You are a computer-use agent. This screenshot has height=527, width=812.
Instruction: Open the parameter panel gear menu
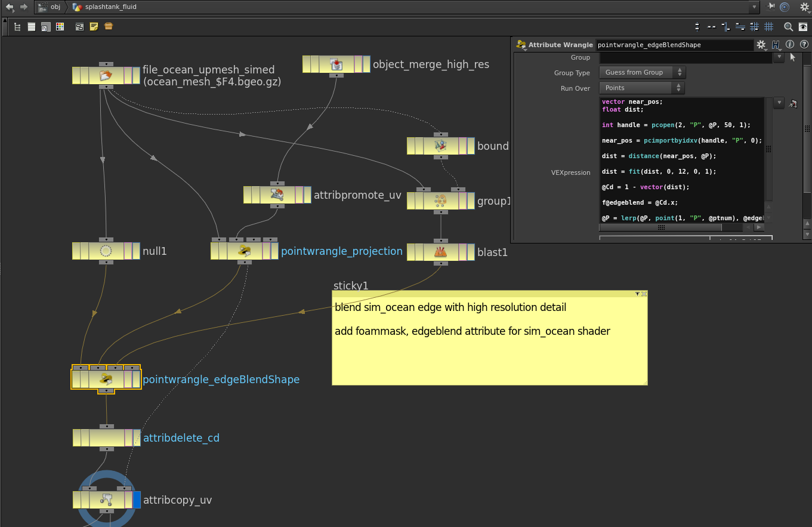tap(761, 45)
